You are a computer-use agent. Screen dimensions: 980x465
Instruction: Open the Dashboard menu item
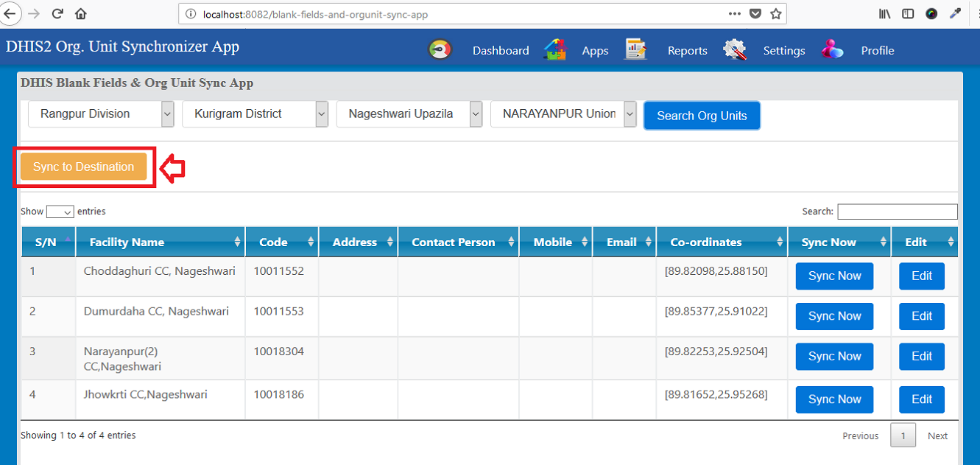tap(501, 51)
